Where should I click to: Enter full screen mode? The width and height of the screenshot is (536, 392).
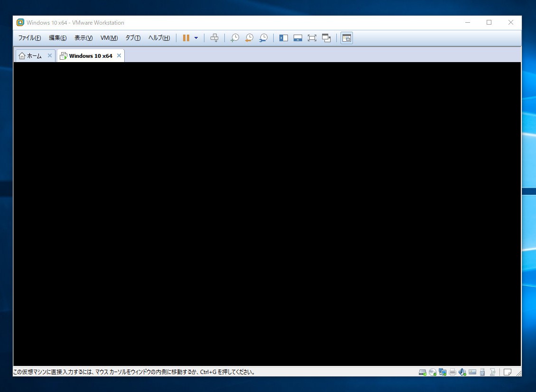[312, 38]
